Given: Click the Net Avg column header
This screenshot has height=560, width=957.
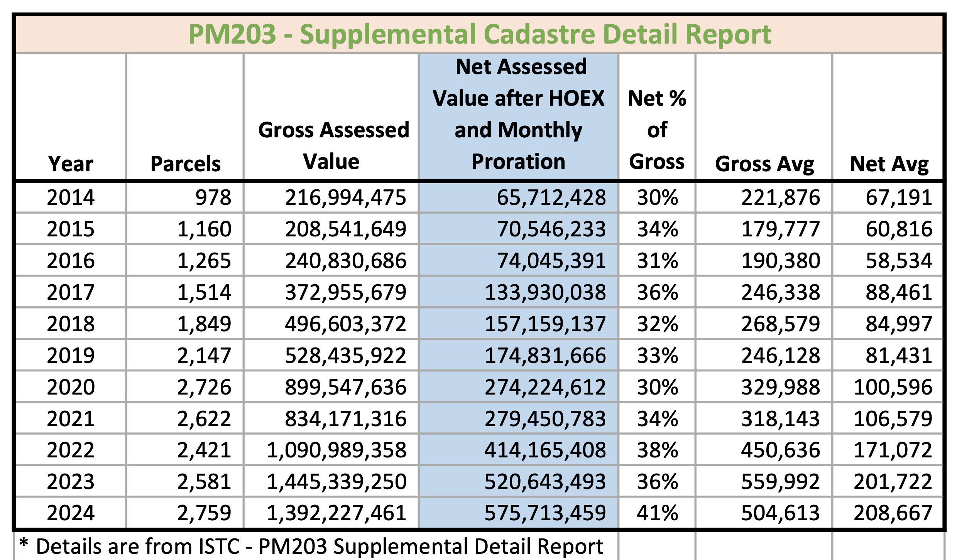Looking at the screenshot, I should pos(889,164).
